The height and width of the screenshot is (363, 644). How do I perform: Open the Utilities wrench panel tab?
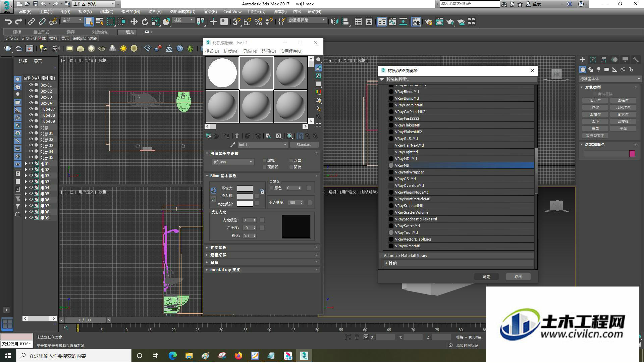(636, 60)
